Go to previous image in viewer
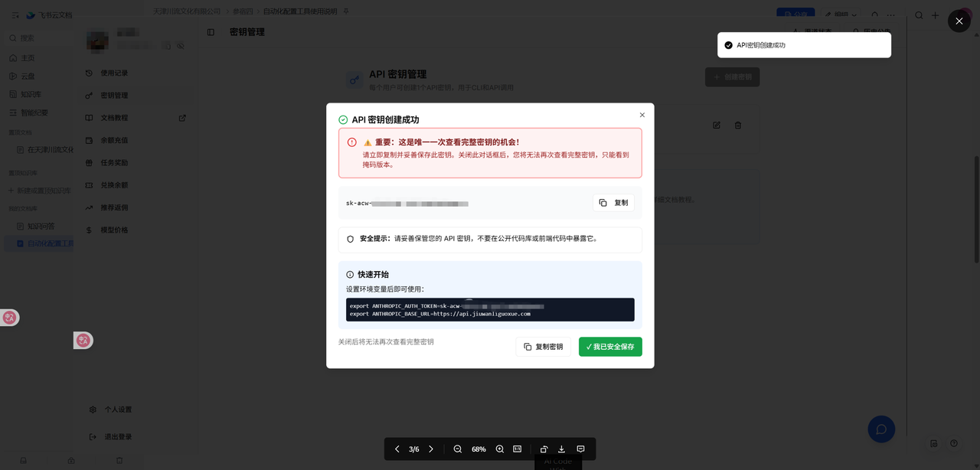Screen dimensions: 980x470 (x=397, y=449)
